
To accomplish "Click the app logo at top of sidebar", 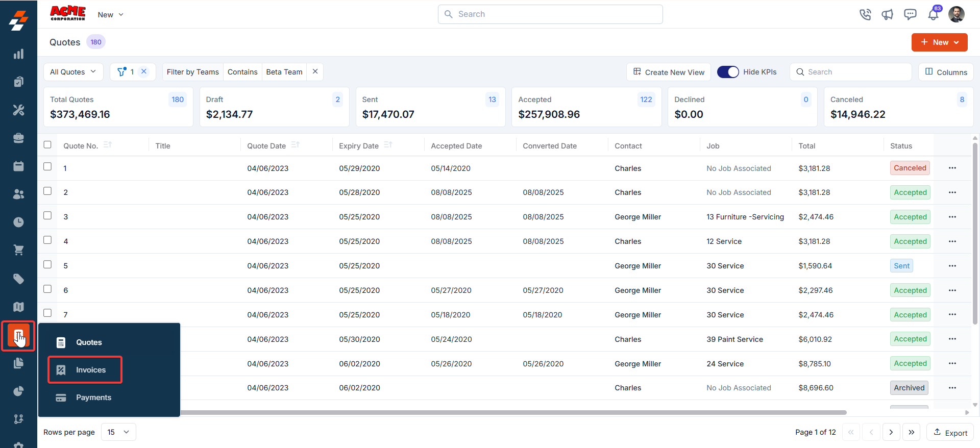I will pos(18,20).
